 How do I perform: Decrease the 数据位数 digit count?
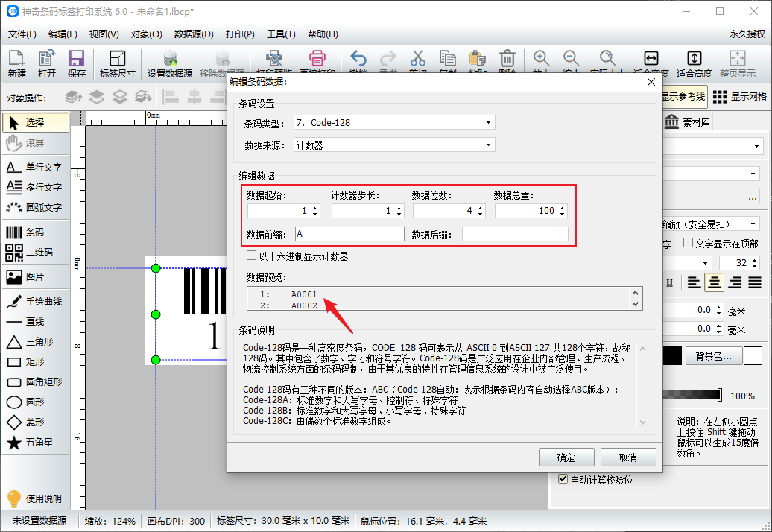481,214
